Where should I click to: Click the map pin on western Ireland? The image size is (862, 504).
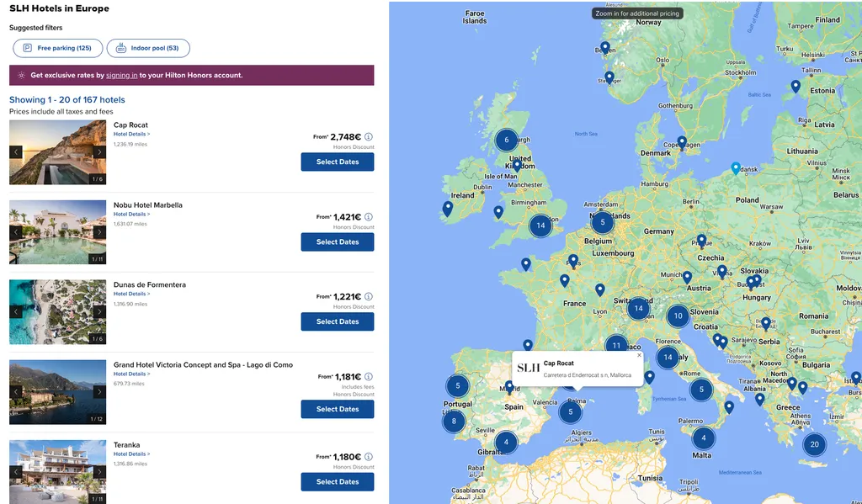click(x=448, y=209)
